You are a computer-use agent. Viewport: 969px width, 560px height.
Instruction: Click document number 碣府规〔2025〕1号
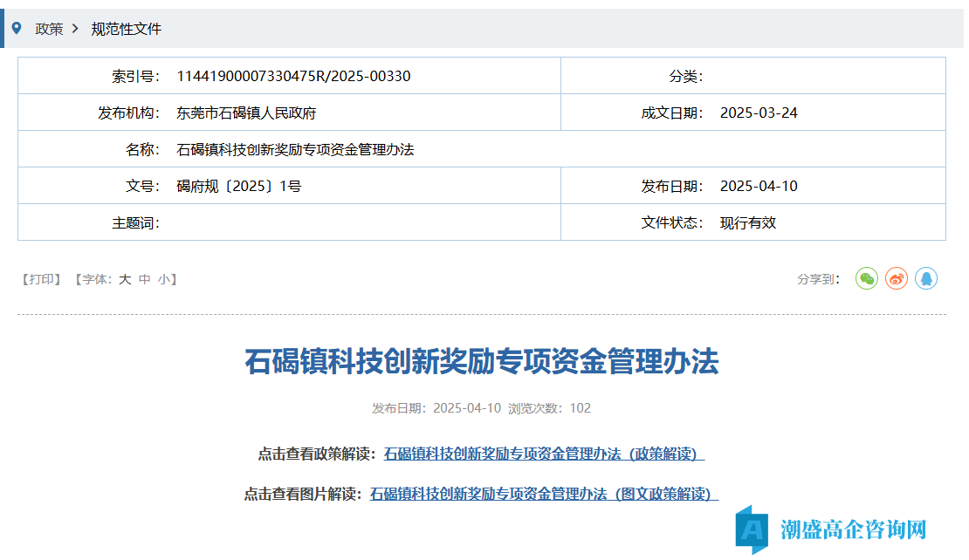(x=239, y=186)
